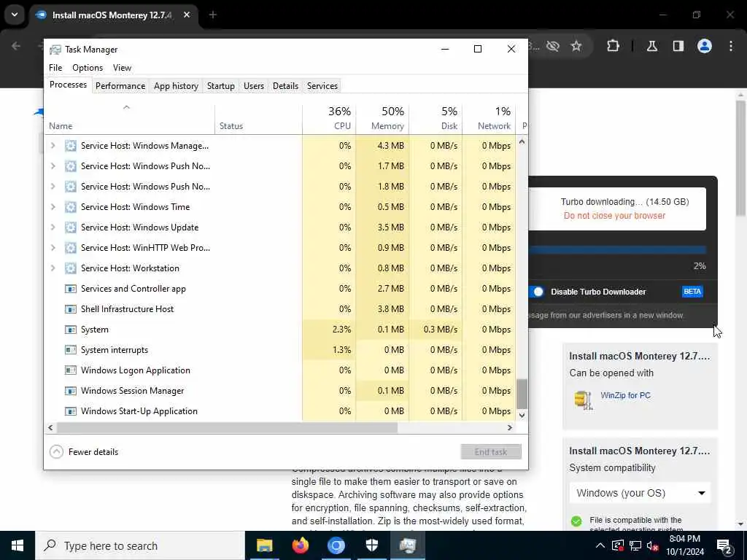Launch Firefox from the taskbar
This screenshot has height=560, width=747.
pyautogui.click(x=300, y=545)
